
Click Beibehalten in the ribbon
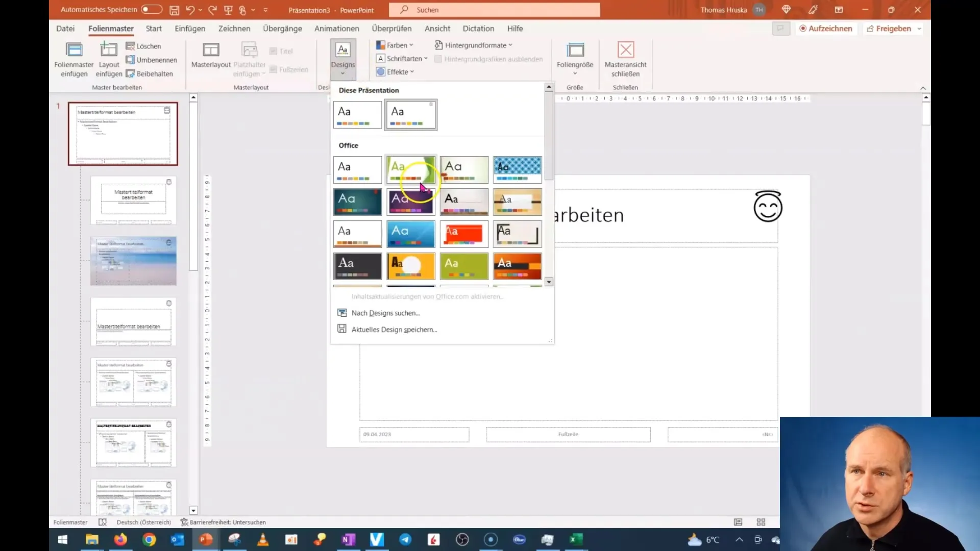(150, 73)
